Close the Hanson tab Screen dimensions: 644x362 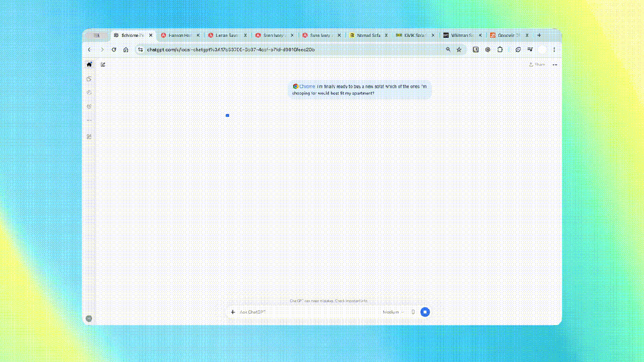(198, 35)
